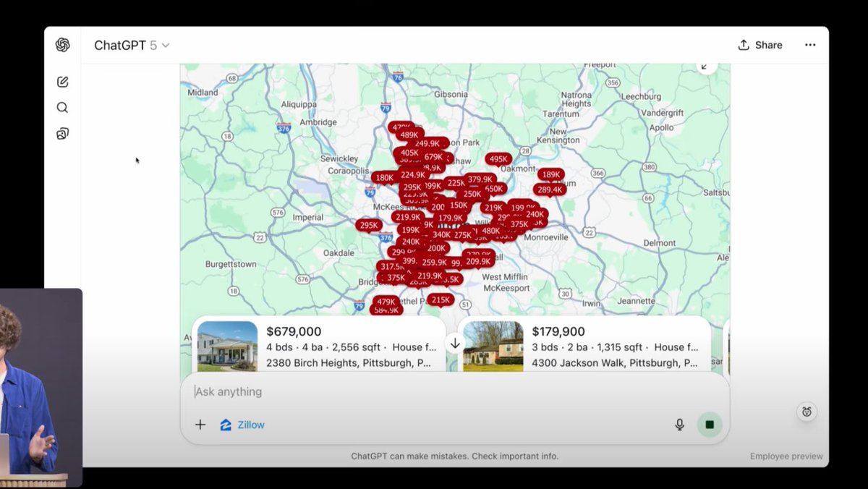Click the 489K map price marker

[409, 135]
